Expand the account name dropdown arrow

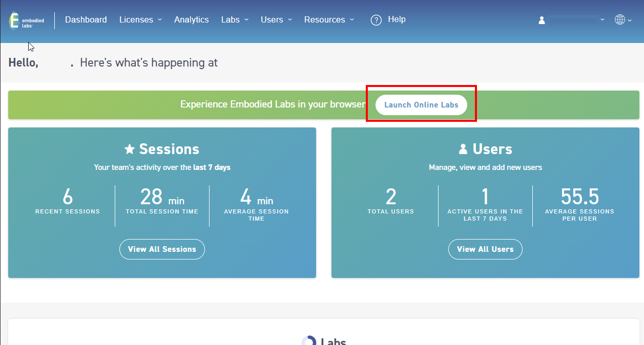[x=603, y=19]
